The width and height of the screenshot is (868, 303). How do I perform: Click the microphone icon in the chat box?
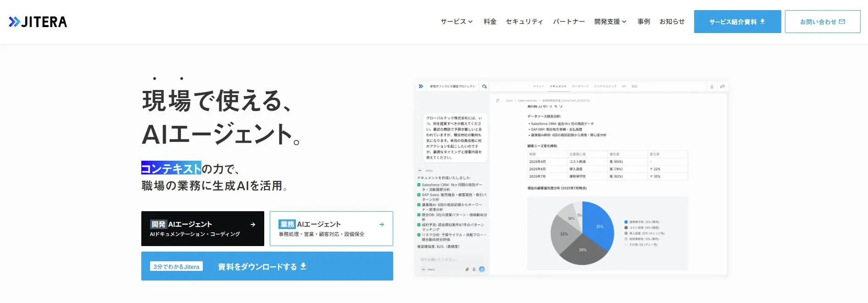pos(474,269)
